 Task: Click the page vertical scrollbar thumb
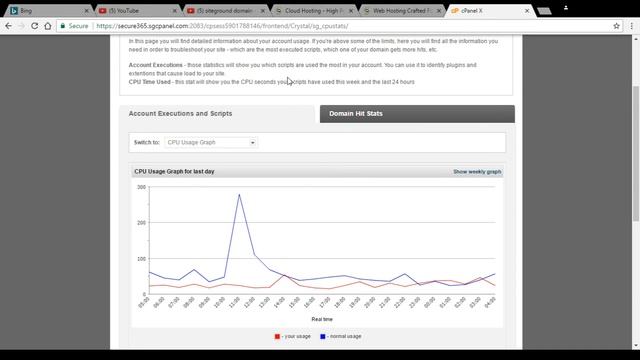pyautogui.click(x=636, y=153)
